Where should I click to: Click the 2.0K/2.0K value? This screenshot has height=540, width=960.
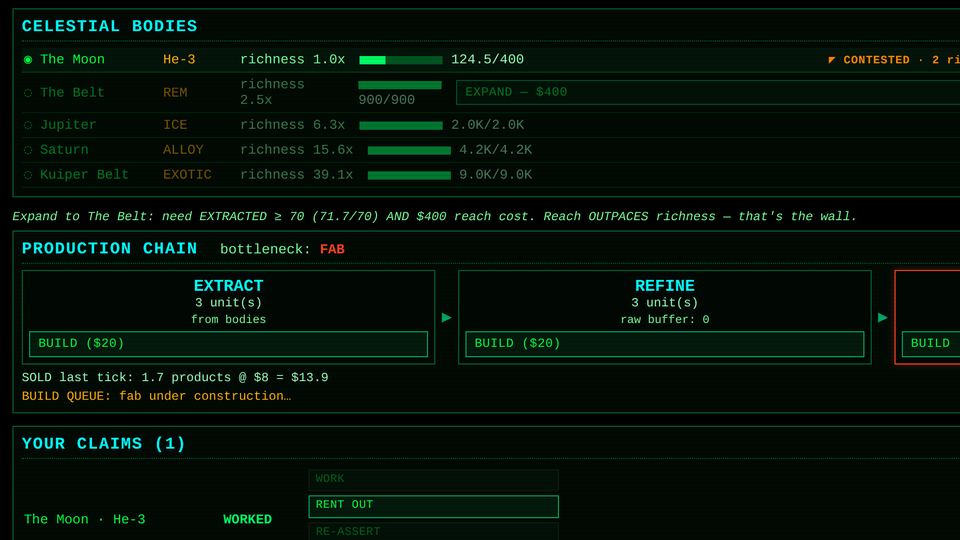(x=487, y=125)
